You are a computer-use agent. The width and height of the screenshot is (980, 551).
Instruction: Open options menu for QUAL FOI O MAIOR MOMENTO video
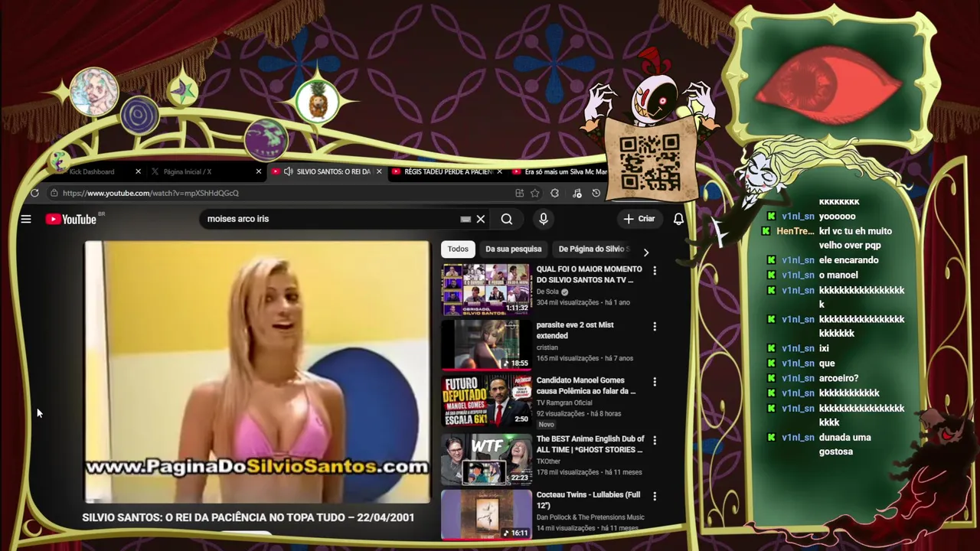pyautogui.click(x=655, y=270)
